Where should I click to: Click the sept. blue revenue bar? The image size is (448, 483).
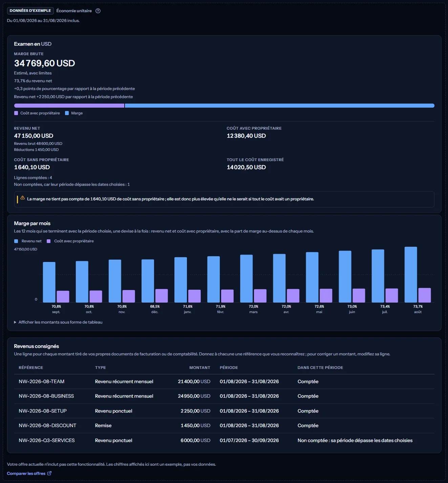click(49, 282)
